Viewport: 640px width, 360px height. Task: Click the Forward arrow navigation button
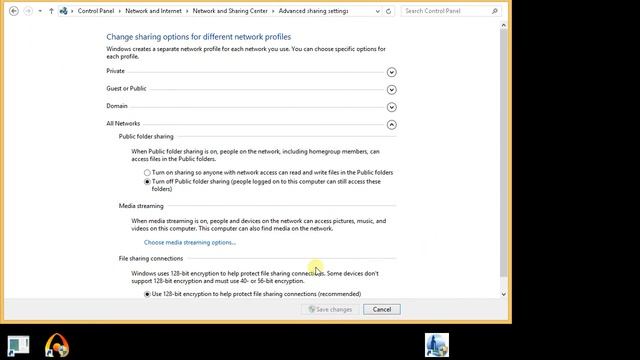pyautogui.click(x=28, y=11)
